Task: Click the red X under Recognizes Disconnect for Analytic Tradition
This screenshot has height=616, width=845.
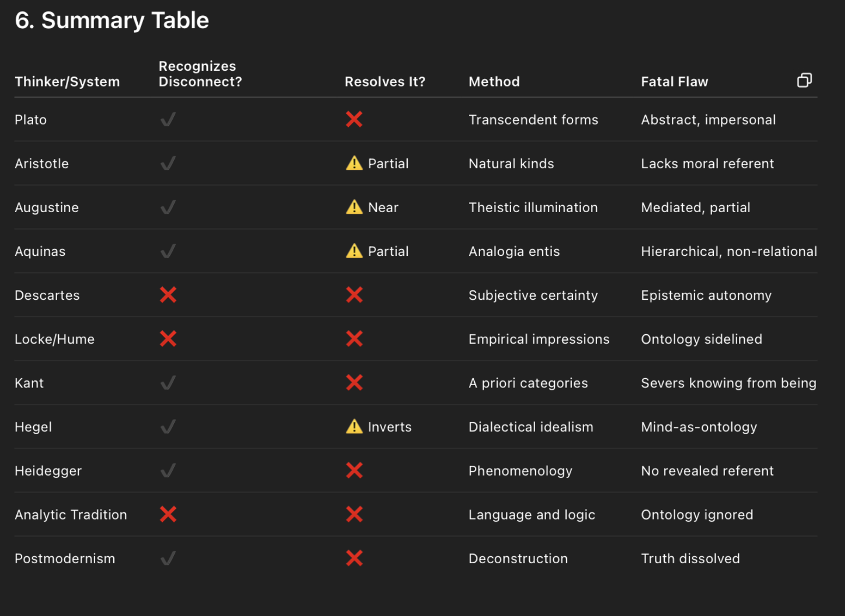Action: 168,514
